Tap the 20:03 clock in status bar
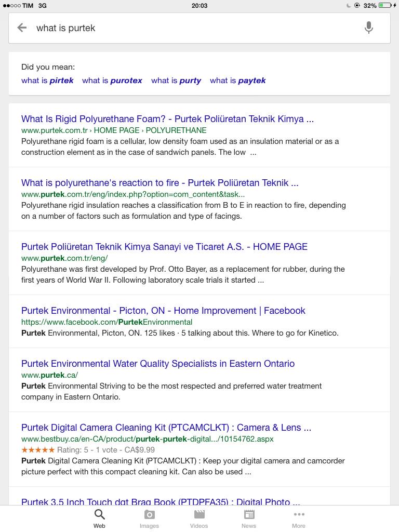The height and width of the screenshot is (532, 399). (199, 5)
